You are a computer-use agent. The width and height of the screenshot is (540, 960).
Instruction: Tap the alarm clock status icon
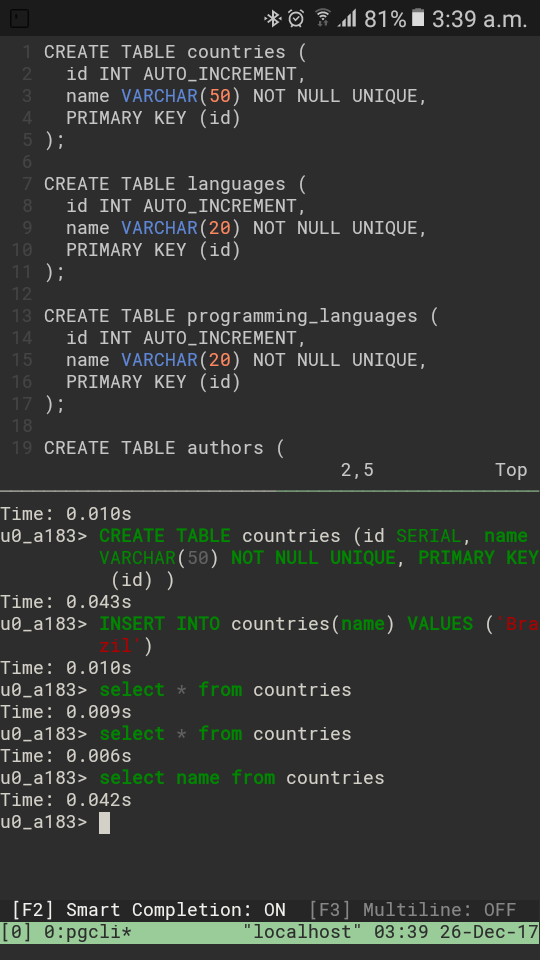[x=296, y=19]
